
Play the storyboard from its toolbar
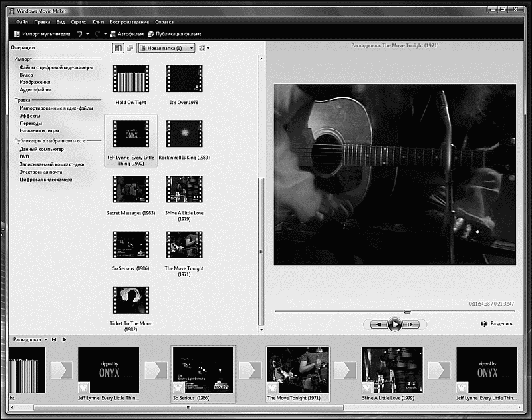(x=65, y=339)
